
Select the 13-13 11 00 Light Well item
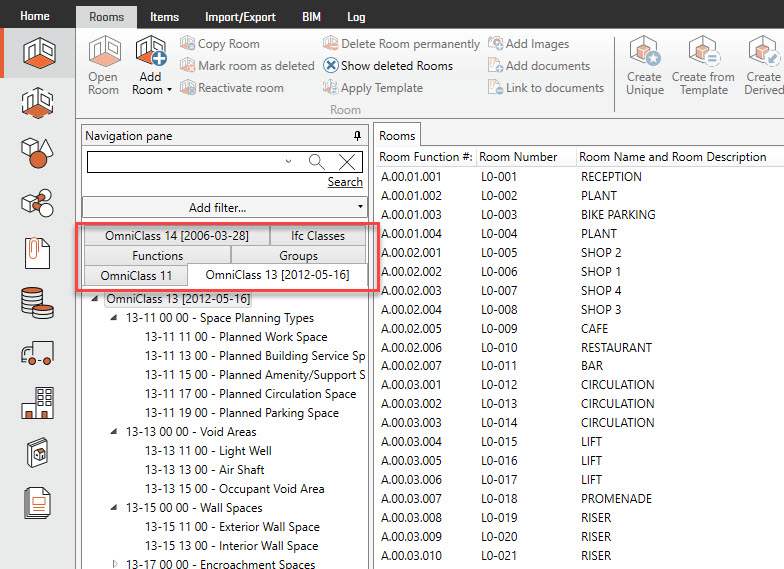pyautogui.click(x=208, y=451)
